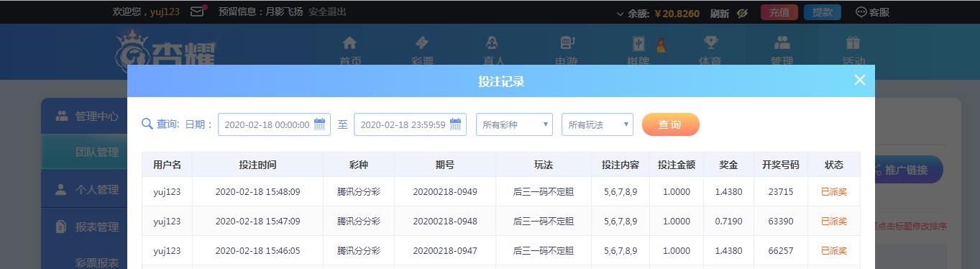
Task: Close the 投注记录 dialog
Action: pos(860,81)
